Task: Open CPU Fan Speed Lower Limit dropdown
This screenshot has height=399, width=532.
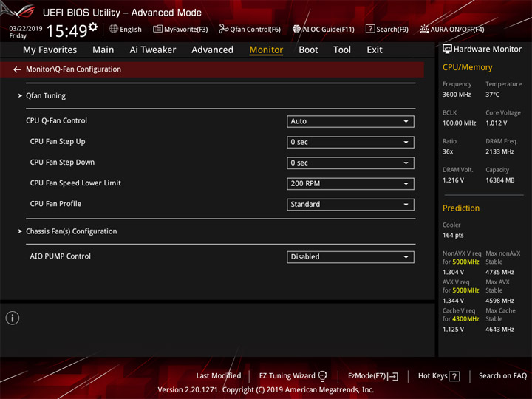Action: tap(350, 184)
